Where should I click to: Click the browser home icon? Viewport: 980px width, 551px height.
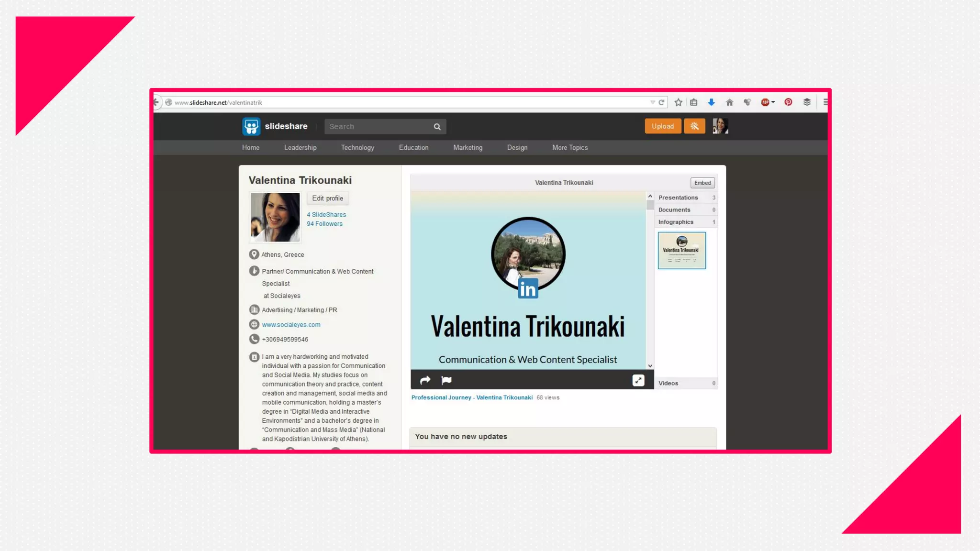pyautogui.click(x=729, y=102)
